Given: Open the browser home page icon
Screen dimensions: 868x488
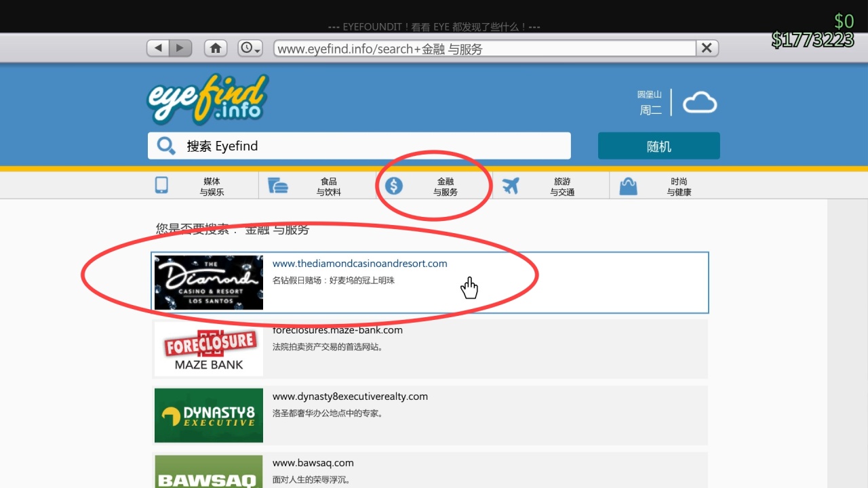Looking at the screenshot, I should tap(216, 48).
